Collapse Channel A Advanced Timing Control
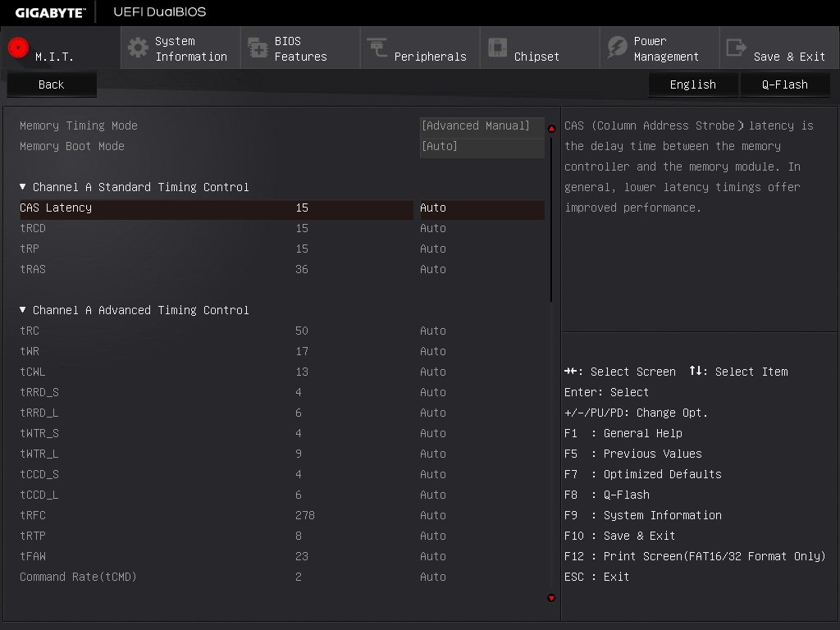 tap(23, 310)
